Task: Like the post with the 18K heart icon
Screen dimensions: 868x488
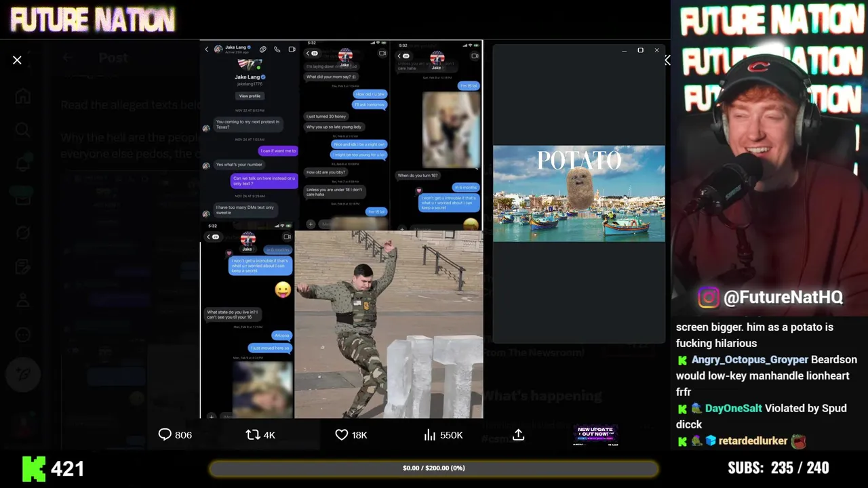Action: pos(342,434)
